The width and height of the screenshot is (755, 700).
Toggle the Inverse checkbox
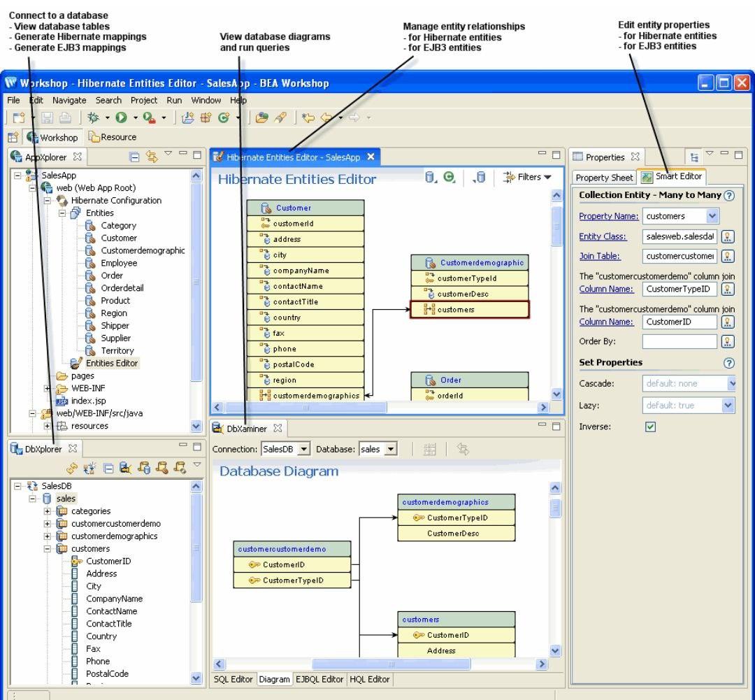tap(650, 427)
